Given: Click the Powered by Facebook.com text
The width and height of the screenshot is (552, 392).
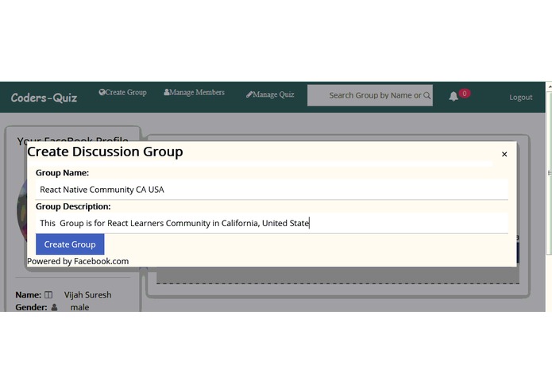Looking at the screenshot, I should [x=78, y=261].
